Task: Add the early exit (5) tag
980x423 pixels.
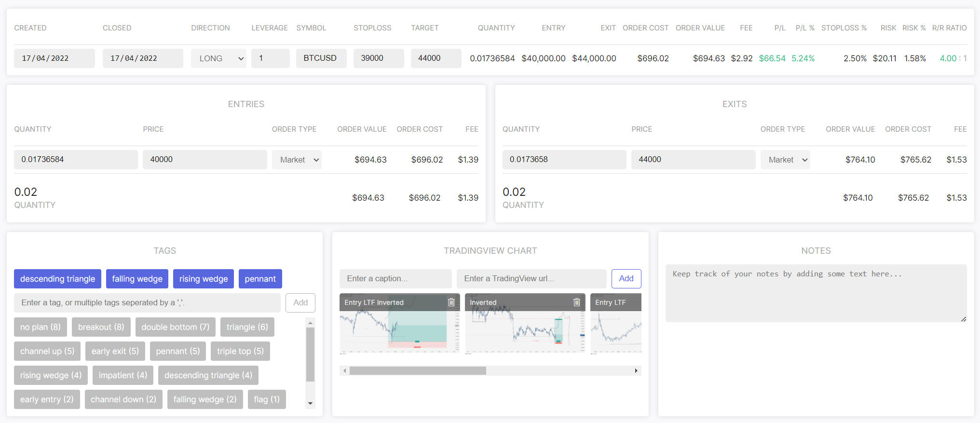Action: (115, 351)
